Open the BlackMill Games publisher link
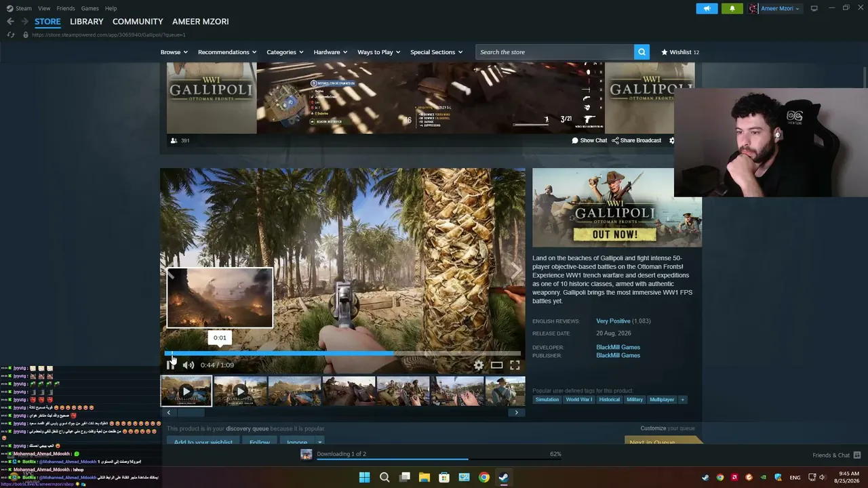 (x=618, y=355)
